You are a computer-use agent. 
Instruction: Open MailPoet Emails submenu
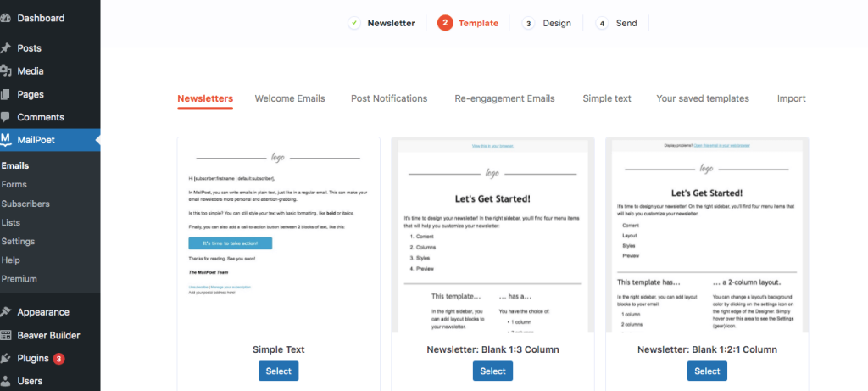(x=15, y=165)
